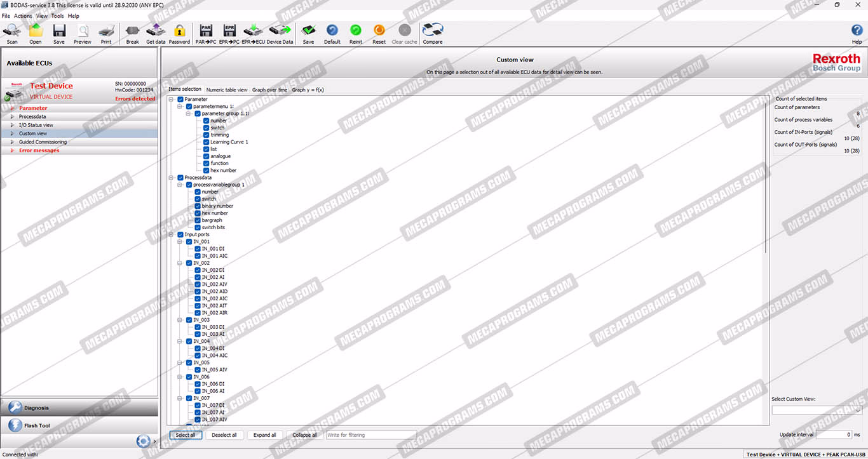This screenshot has width=868, height=459.
Task: Open the Tools menu
Action: coord(57,16)
